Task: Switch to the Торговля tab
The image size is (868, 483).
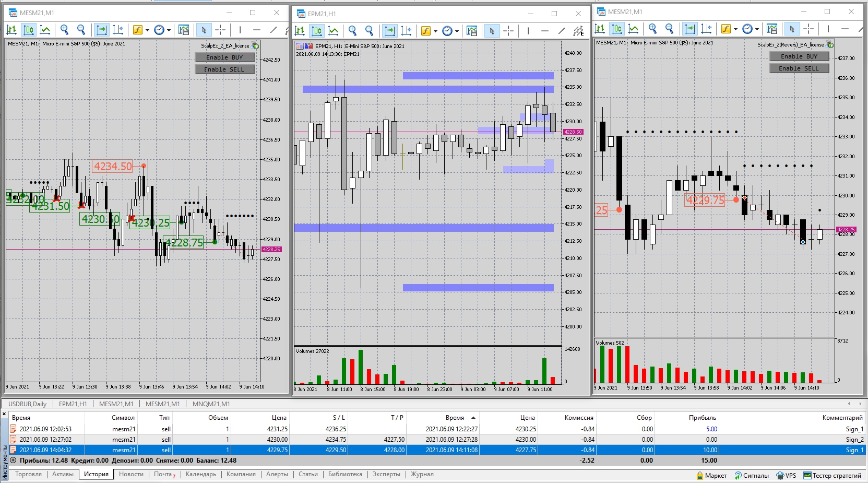Action: [x=29, y=474]
